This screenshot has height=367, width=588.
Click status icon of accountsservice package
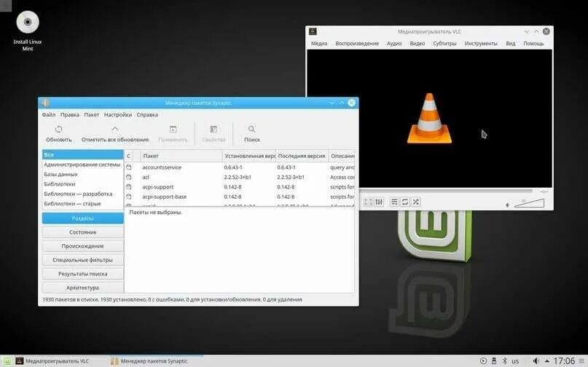point(129,167)
